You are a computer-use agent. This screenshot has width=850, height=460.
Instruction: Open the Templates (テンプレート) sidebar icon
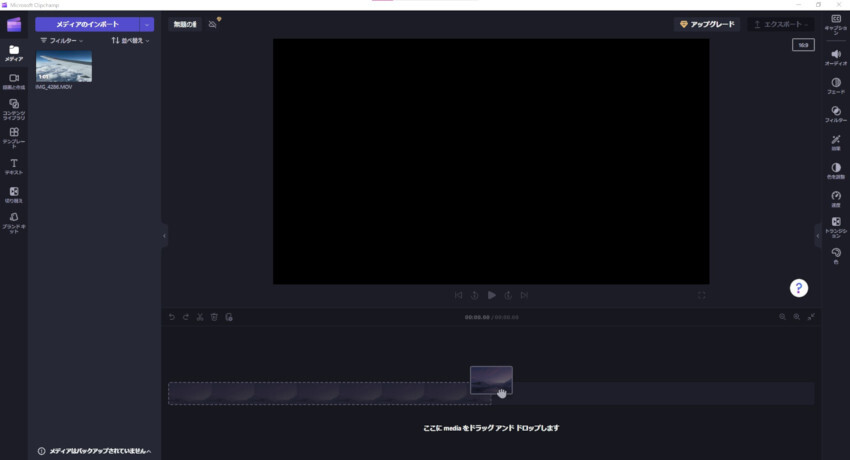click(14, 136)
